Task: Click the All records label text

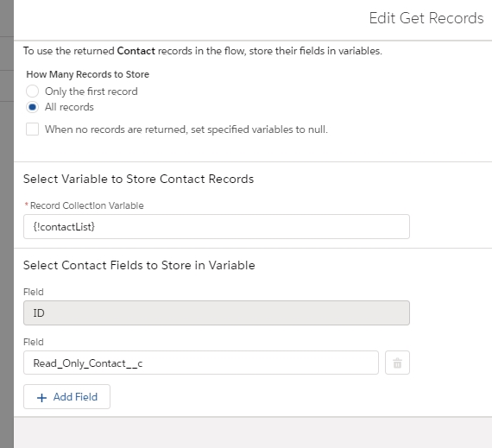Action: pyautogui.click(x=69, y=107)
